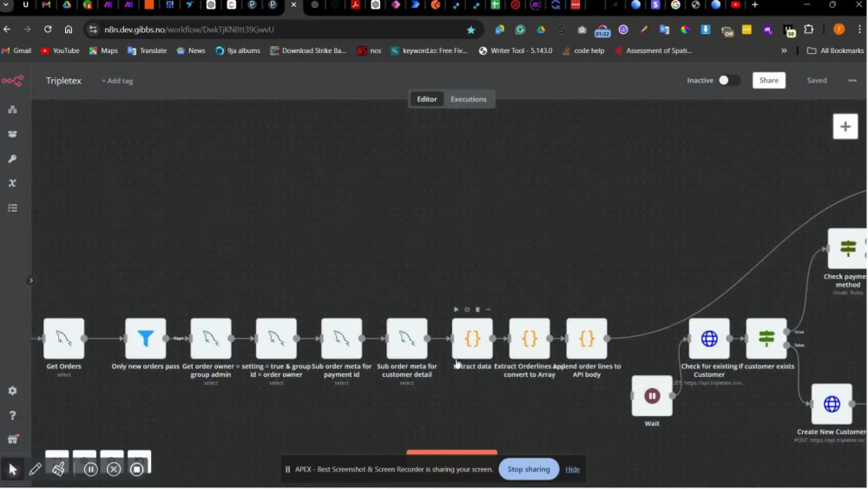Open the Create New Customer HTTP node

pyautogui.click(x=832, y=404)
